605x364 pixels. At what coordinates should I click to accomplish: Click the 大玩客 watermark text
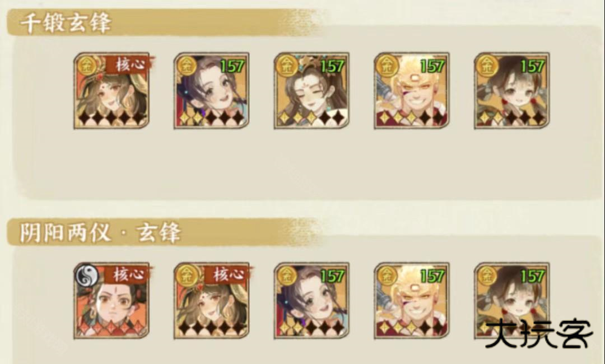[539, 334]
